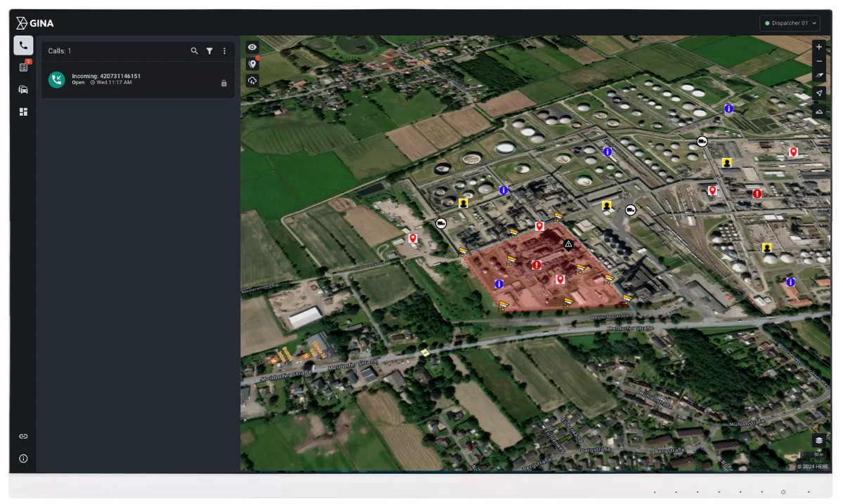Switch to the dashboard tab in the sidebar
The height and width of the screenshot is (504, 843).
[23, 112]
